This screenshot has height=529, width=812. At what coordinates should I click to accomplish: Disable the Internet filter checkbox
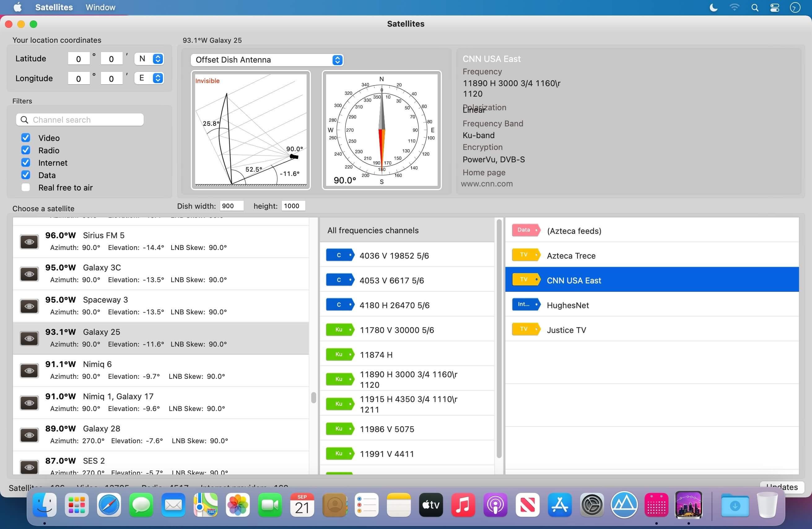click(26, 162)
